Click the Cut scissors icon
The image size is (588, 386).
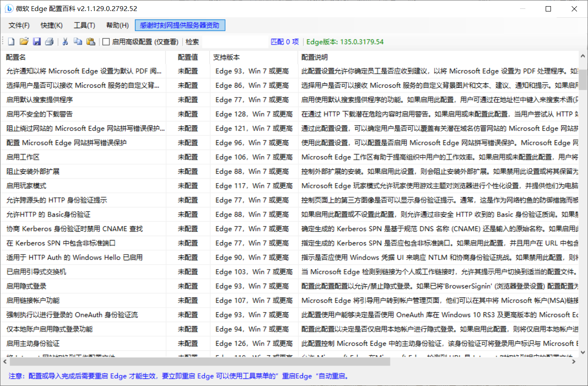65,41
